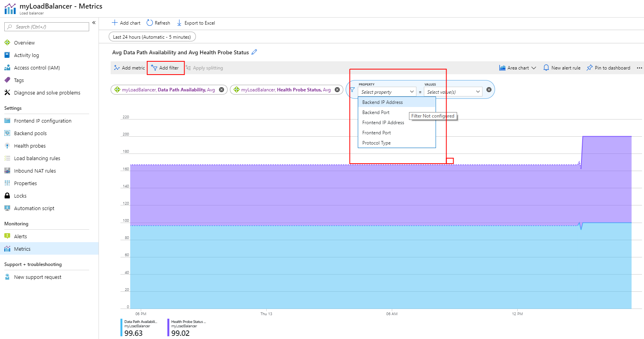Click the Locks padlock icon
The height and width of the screenshot is (339, 644).
pos(7,196)
